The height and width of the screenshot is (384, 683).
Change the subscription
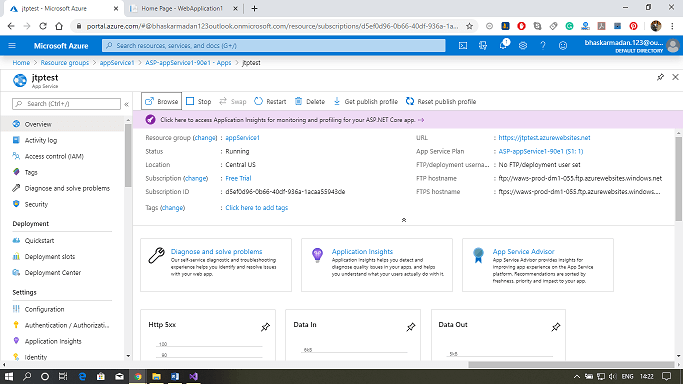pyautogui.click(x=195, y=178)
